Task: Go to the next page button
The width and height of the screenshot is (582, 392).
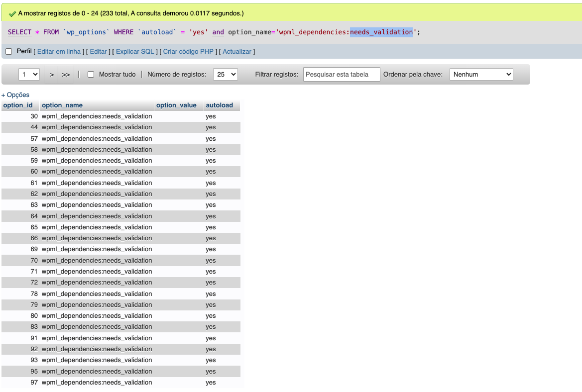Action: tap(52, 75)
